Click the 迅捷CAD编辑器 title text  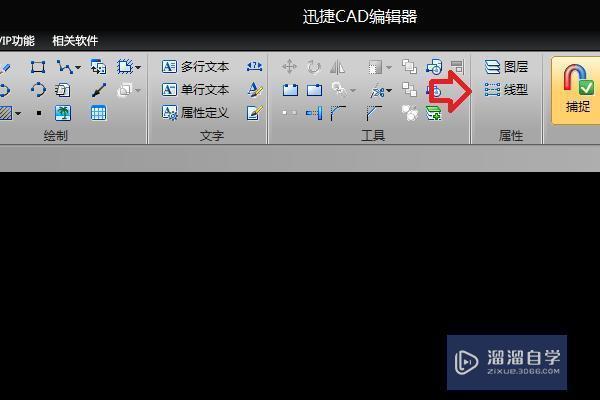pos(360,17)
